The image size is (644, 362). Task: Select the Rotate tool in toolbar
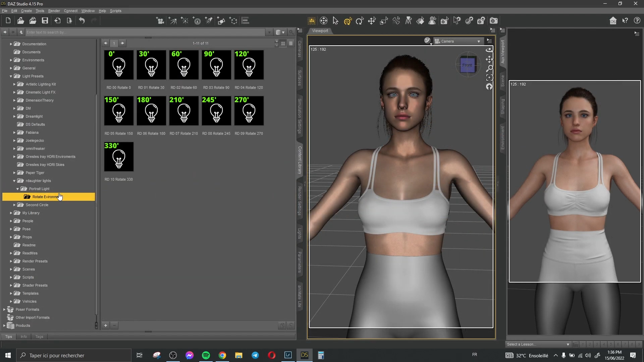[360, 21]
